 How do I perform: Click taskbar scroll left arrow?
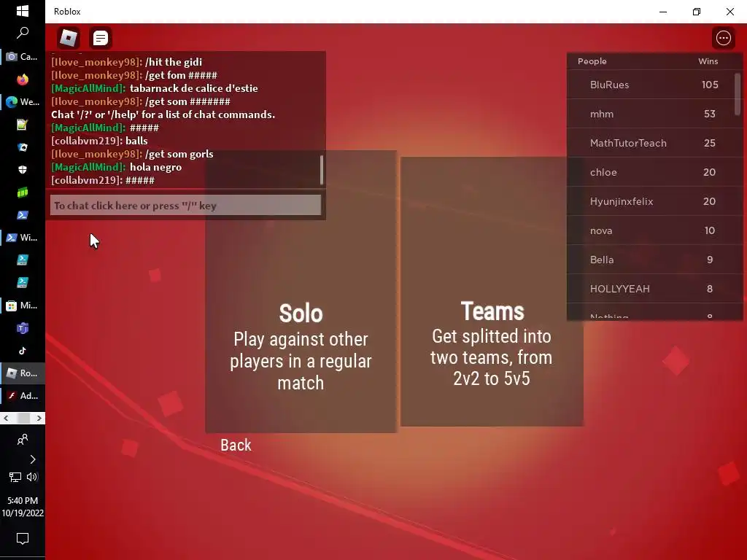[6, 418]
